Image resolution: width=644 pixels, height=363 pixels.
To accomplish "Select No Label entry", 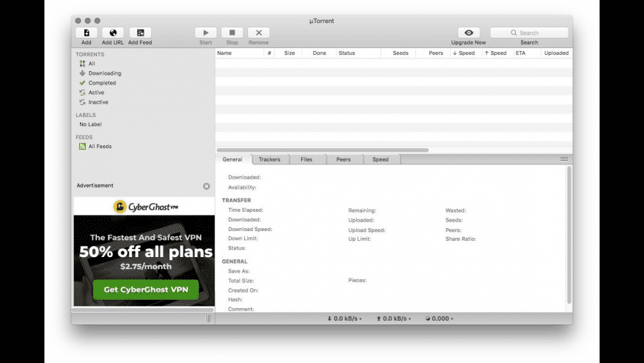I will tap(90, 124).
